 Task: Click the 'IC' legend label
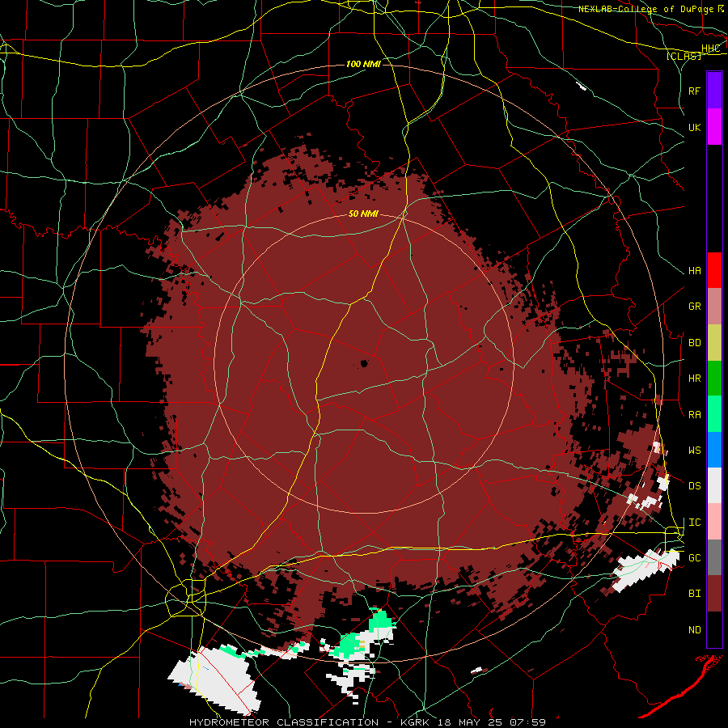click(694, 523)
